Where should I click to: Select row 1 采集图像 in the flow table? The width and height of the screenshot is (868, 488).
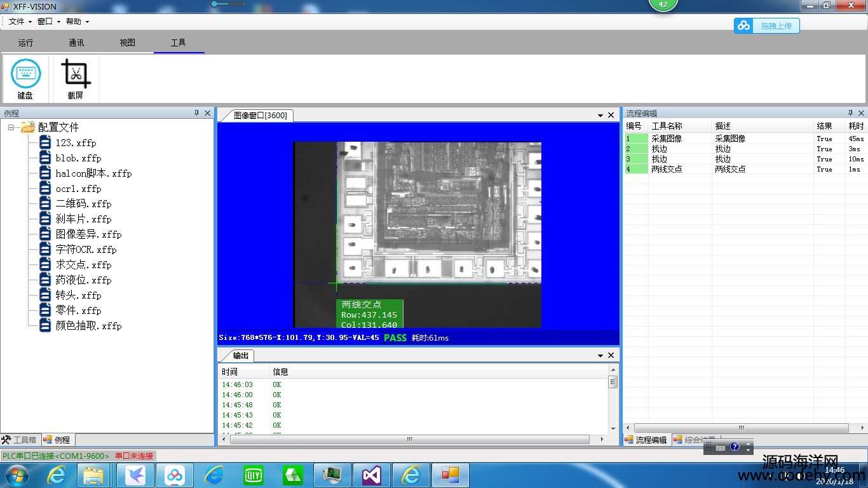745,139
